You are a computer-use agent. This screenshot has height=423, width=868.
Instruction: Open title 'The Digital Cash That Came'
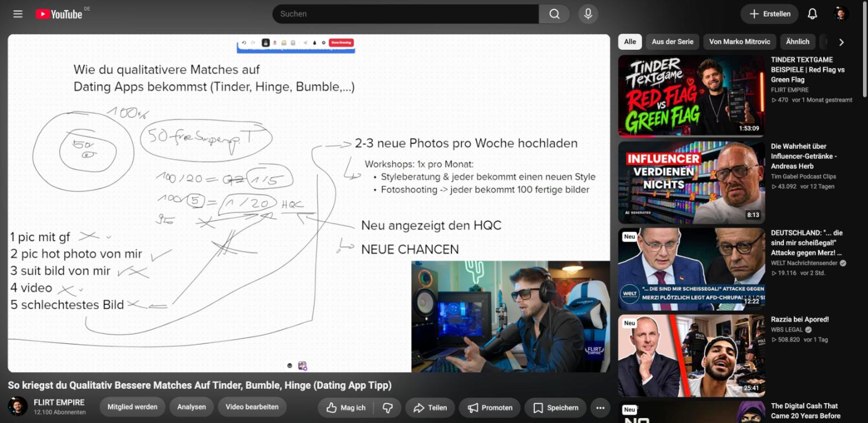pos(805,411)
